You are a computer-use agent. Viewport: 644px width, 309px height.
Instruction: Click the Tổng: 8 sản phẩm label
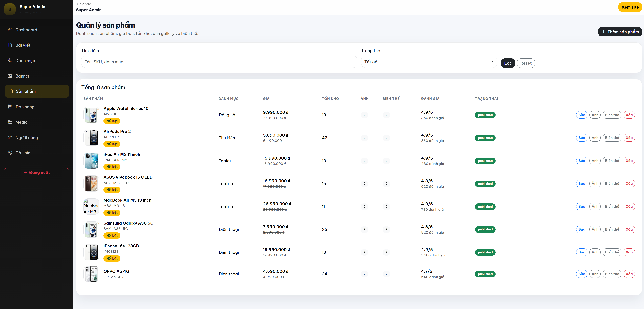[103, 87]
